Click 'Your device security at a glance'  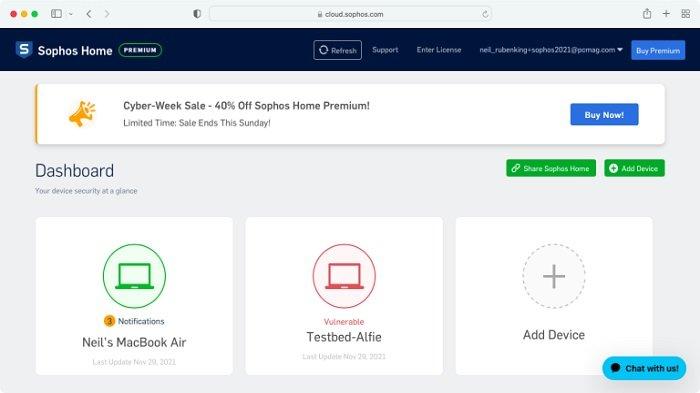86,191
